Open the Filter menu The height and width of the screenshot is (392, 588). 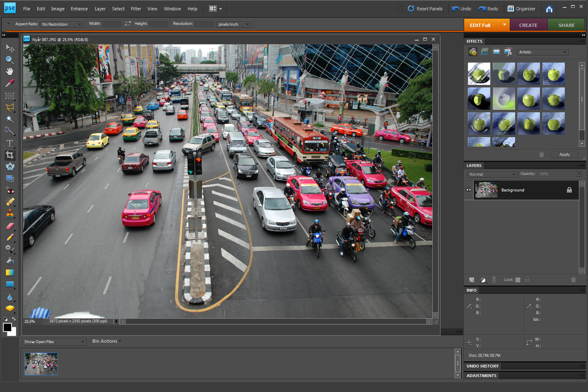pos(136,9)
